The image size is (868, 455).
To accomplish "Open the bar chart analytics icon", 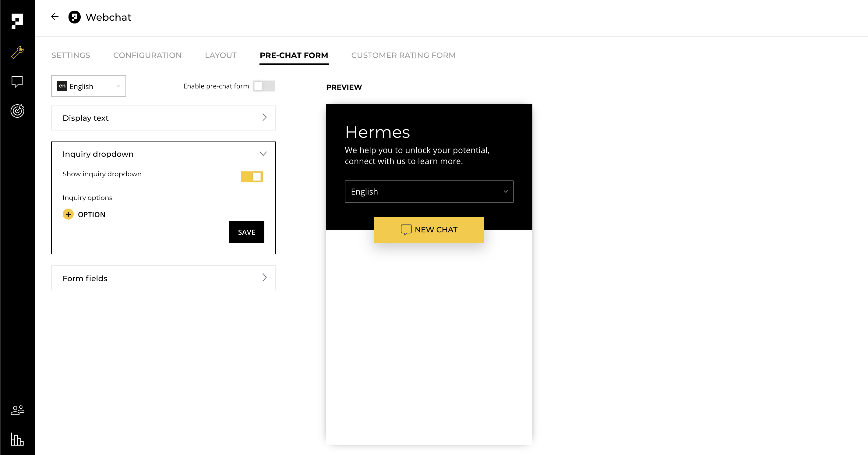I will click(x=17, y=439).
